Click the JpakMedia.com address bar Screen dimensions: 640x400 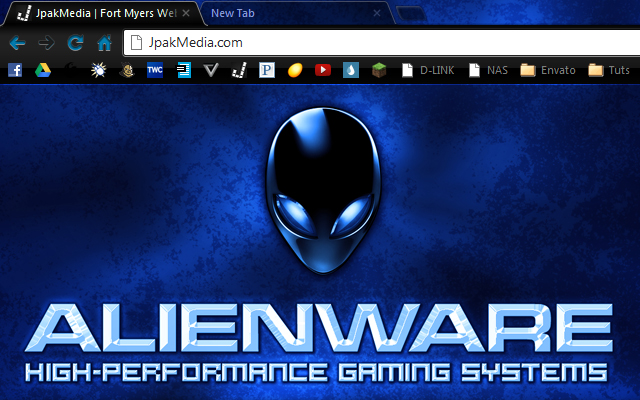click(382, 42)
